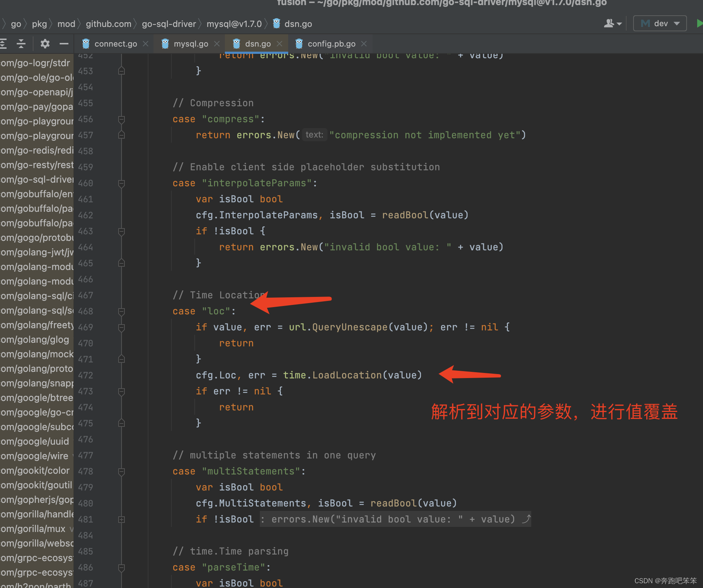Fold the case "loc" block at line 468
The width and height of the screenshot is (703, 588).
click(x=122, y=311)
